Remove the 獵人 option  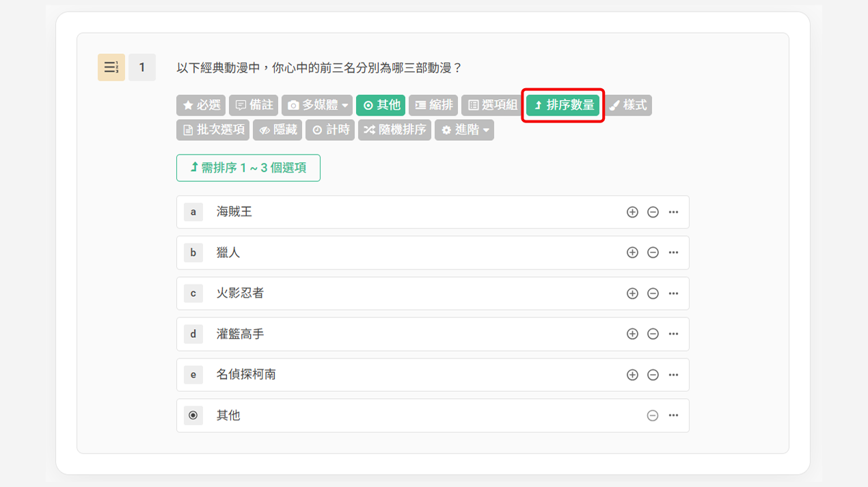click(653, 253)
